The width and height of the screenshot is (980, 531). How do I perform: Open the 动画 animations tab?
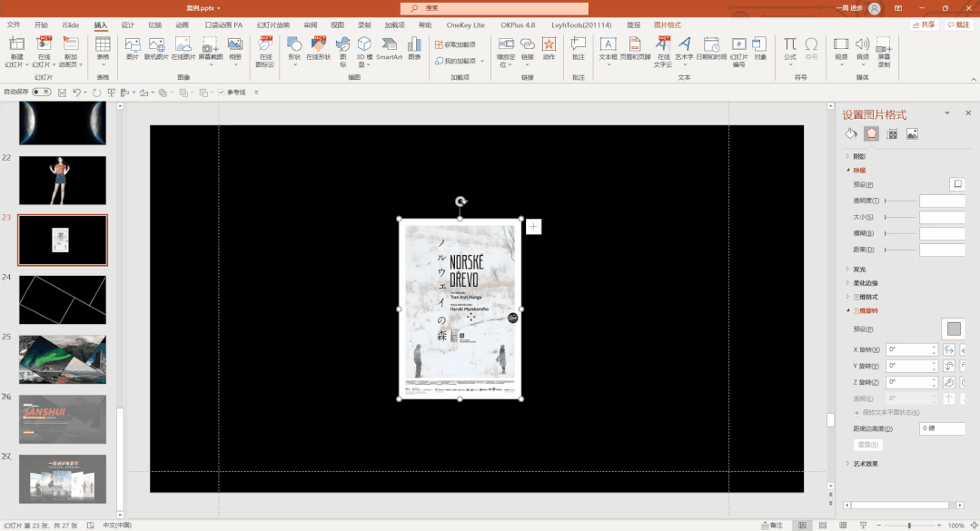pos(182,25)
